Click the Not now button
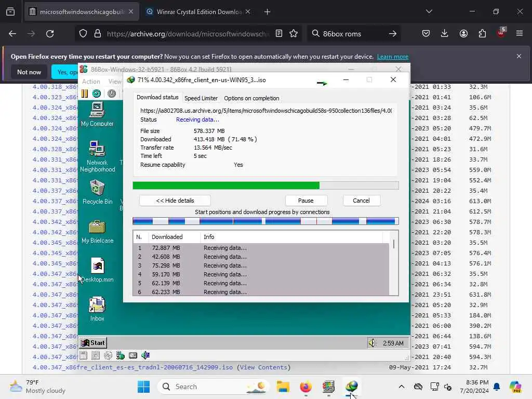The height and width of the screenshot is (399, 532). pyautogui.click(x=29, y=72)
